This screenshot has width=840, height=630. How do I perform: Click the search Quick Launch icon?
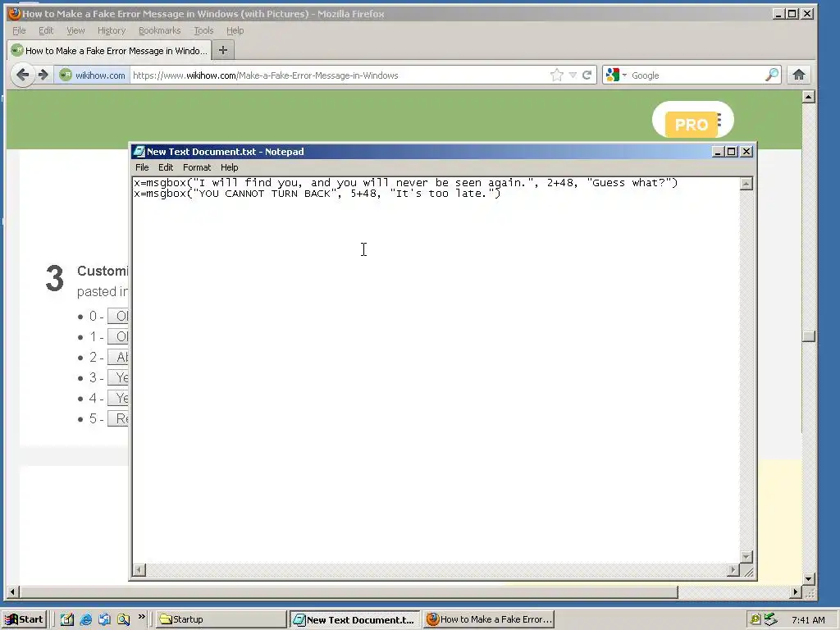[123, 619]
